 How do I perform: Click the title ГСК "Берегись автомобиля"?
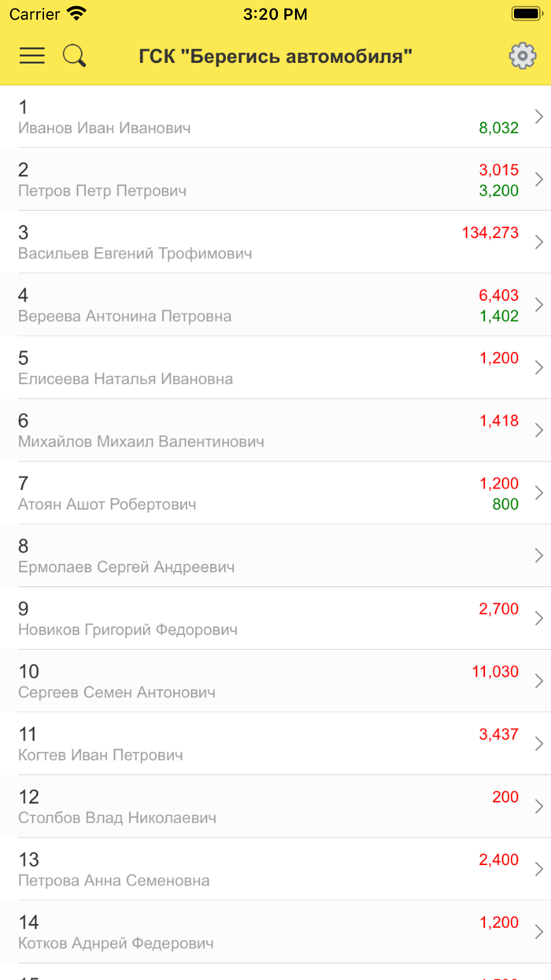coord(275,55)
